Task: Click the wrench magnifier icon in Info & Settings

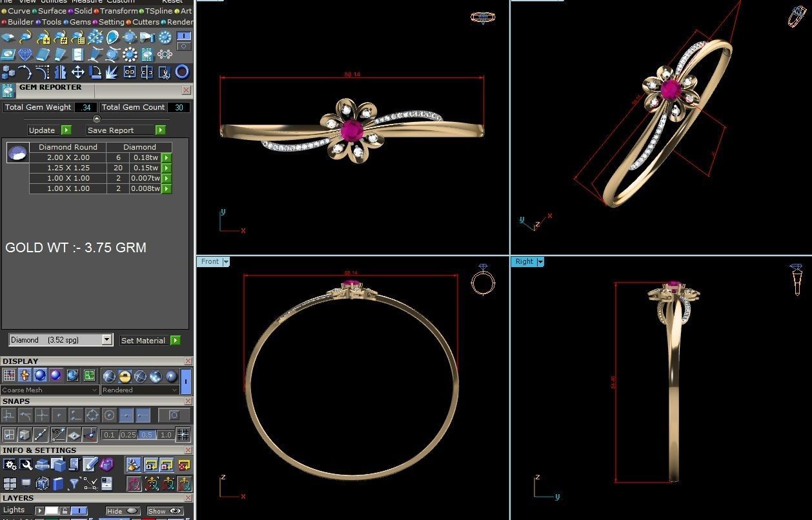Action: 26,465
